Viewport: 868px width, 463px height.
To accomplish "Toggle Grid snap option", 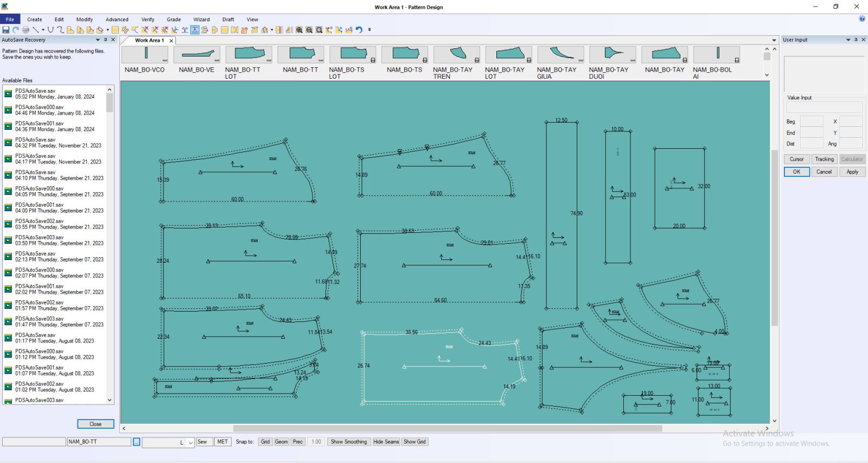I will (x=265, y=442).
